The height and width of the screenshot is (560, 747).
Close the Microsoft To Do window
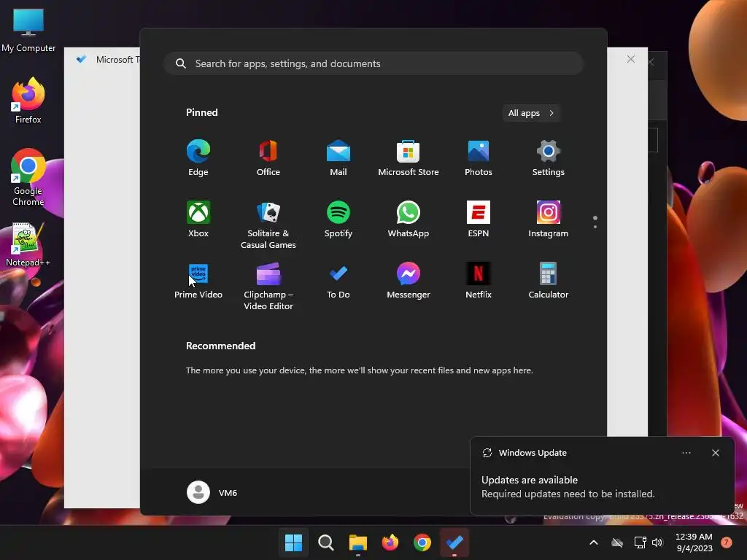point(631,59)
